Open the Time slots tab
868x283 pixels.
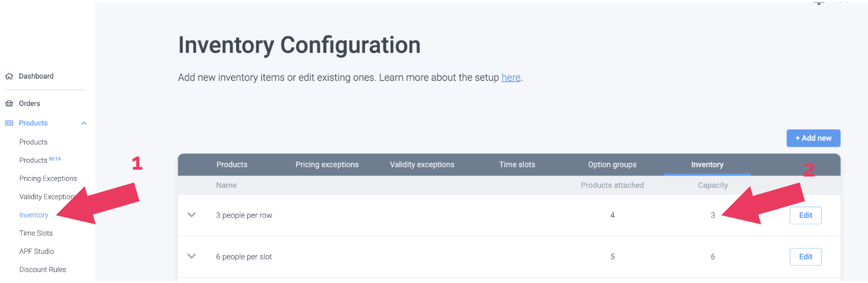coord(517,164)
